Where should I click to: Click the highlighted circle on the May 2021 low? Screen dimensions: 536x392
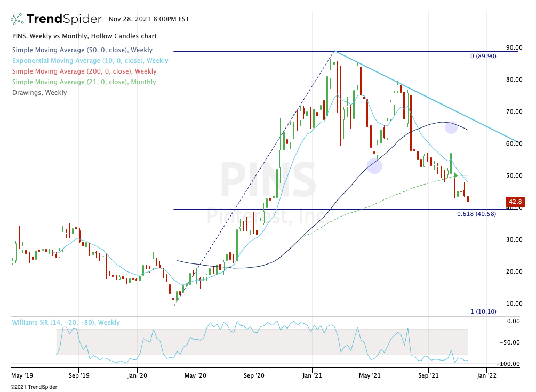coord(374,166)
